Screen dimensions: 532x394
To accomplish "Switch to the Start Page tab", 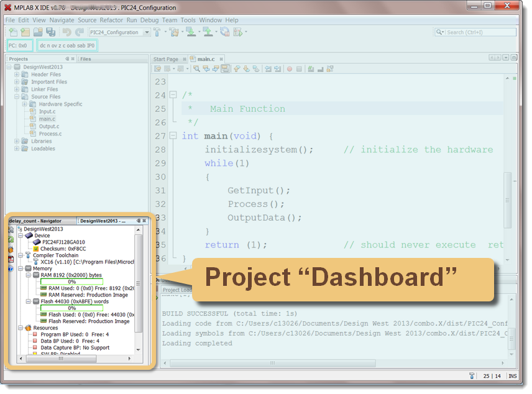I will click(165, 59).
